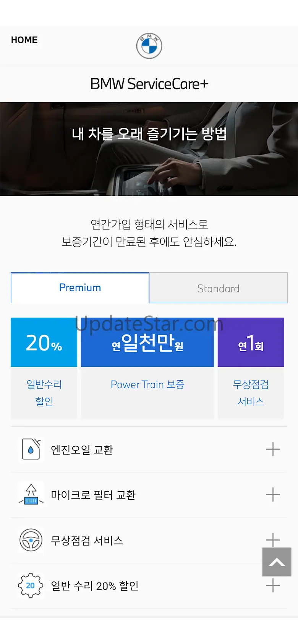Click the hero banner car interior image
298x644 pixels.
point(149,168)
